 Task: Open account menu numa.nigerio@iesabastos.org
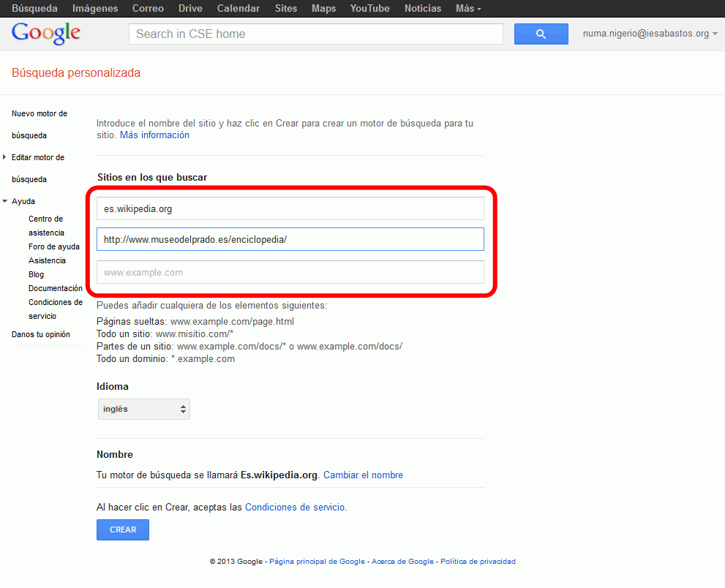tap(650, 34)
